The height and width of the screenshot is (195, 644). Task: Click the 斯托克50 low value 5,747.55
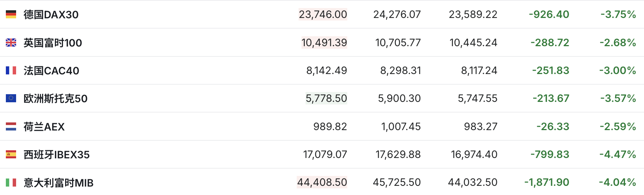pos(478,98)
